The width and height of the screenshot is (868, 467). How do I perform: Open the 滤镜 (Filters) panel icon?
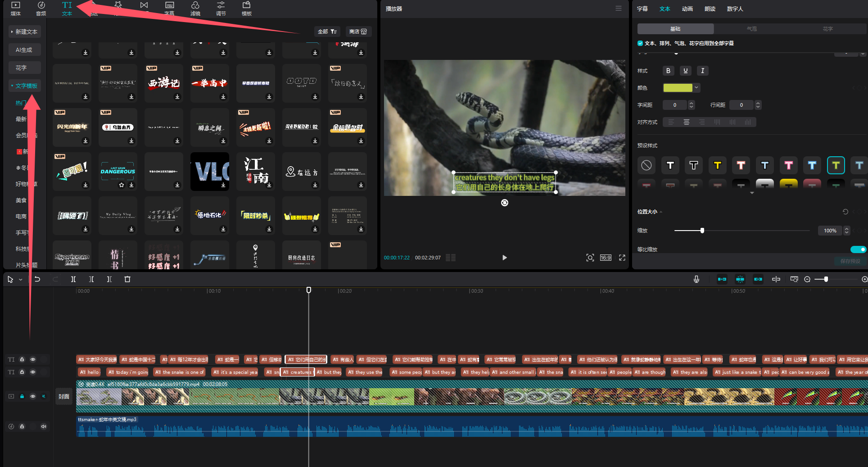(x=195, y=8)
